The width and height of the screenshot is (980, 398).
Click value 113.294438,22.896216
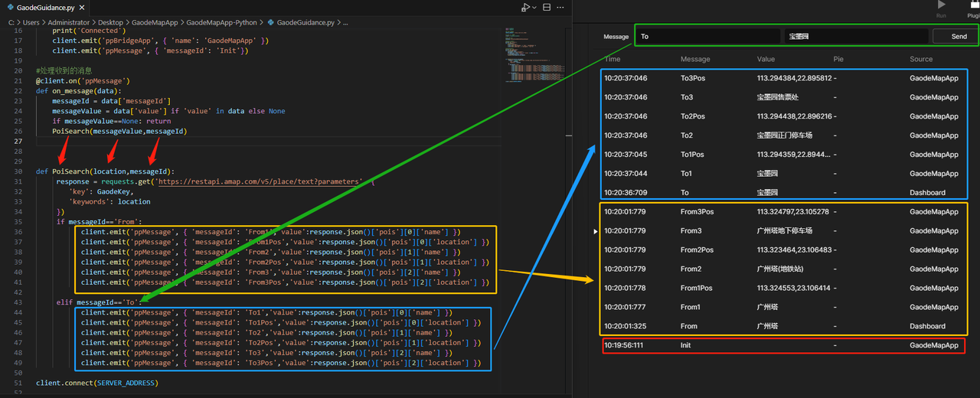coord(793,116)
